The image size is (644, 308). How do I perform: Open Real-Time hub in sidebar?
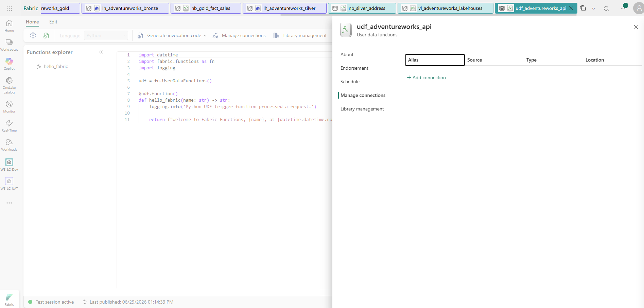(x=9, y=126)
